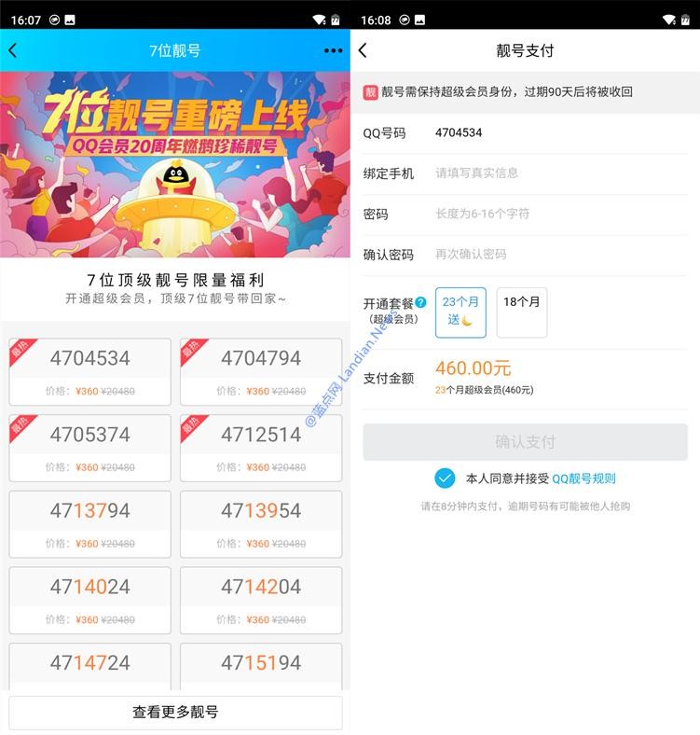The height and width of the screenshot is (735, 700).
Task: Go back from 靓号支付 page
Action: (363, 50)
